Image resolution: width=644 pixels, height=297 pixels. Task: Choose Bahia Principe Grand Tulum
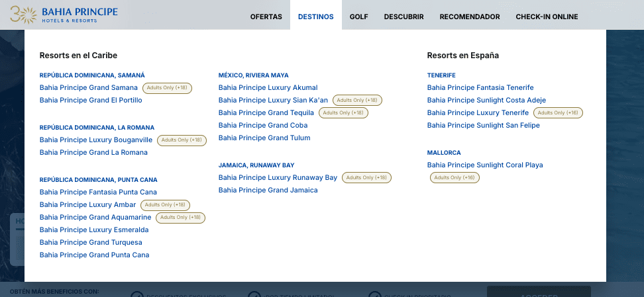264,138
